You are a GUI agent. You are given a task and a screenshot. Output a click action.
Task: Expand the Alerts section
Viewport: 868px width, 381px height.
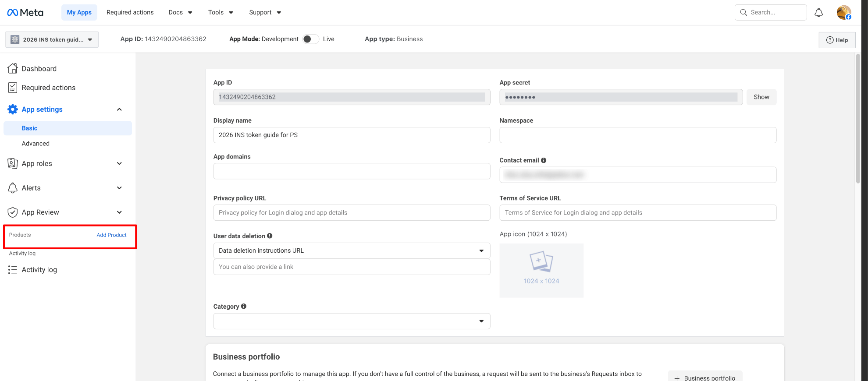(x=119, y=188)
